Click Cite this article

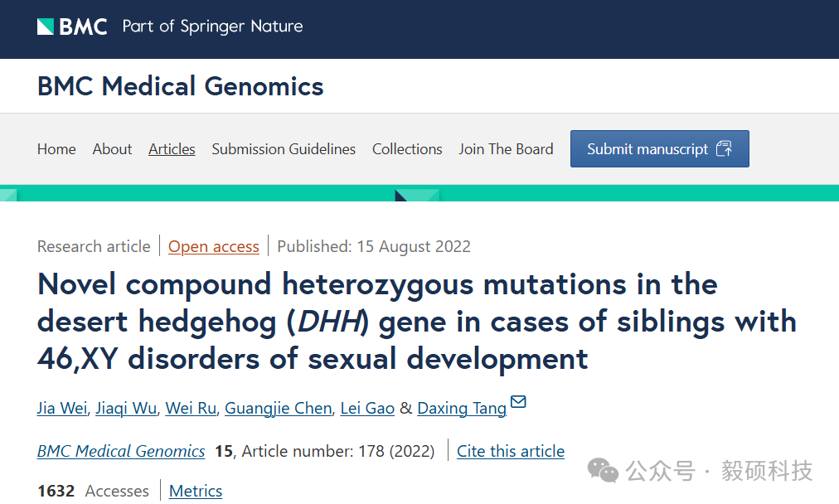(x=511, y=451)
